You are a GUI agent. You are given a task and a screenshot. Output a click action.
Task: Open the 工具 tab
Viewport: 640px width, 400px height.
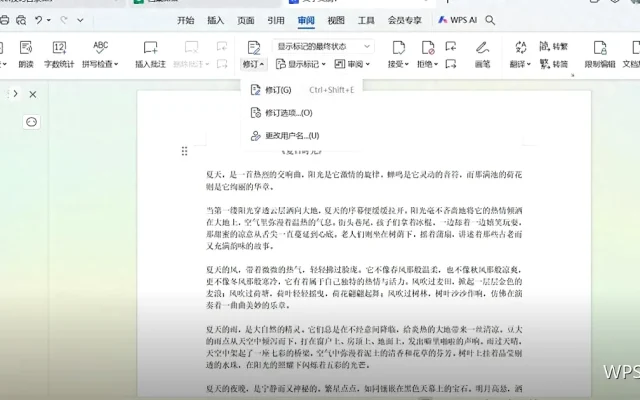tap(366, 20)
